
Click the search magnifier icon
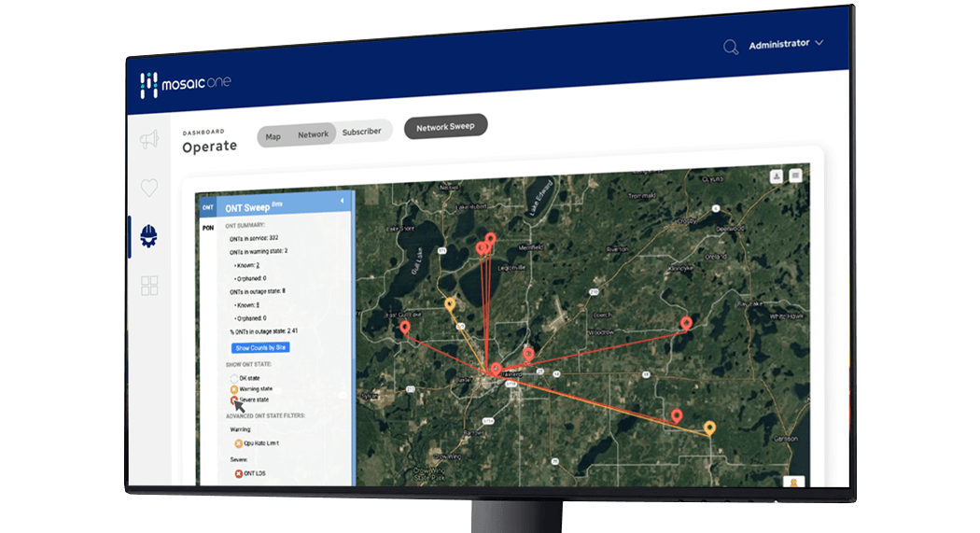(731, 47)
